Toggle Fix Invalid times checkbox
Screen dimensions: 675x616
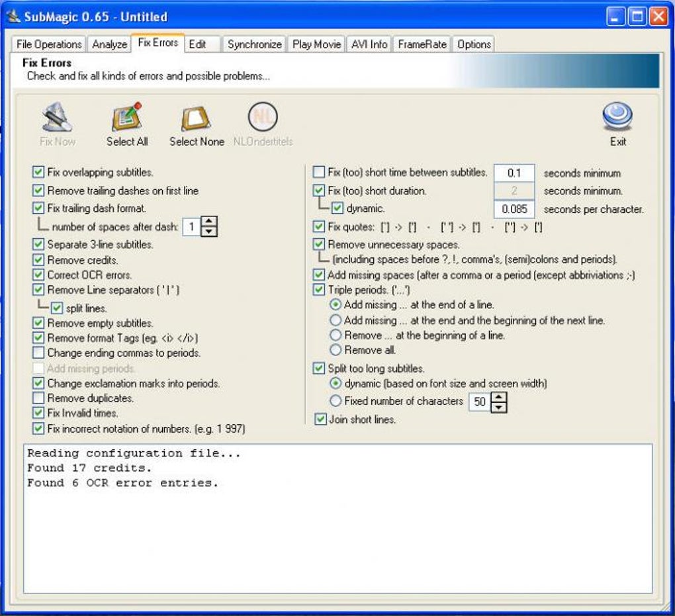pos(38,413)
